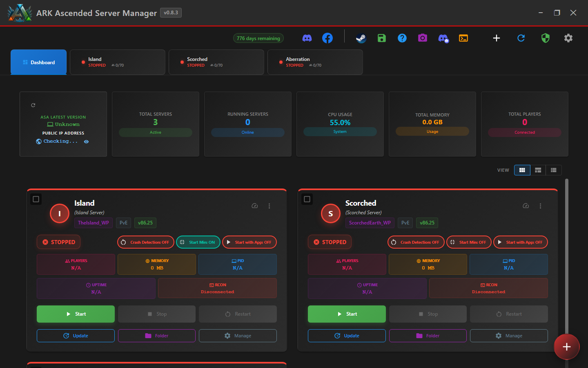Switch to the Island server tab
The image size is (588, 368).
(x=118, y=62)
